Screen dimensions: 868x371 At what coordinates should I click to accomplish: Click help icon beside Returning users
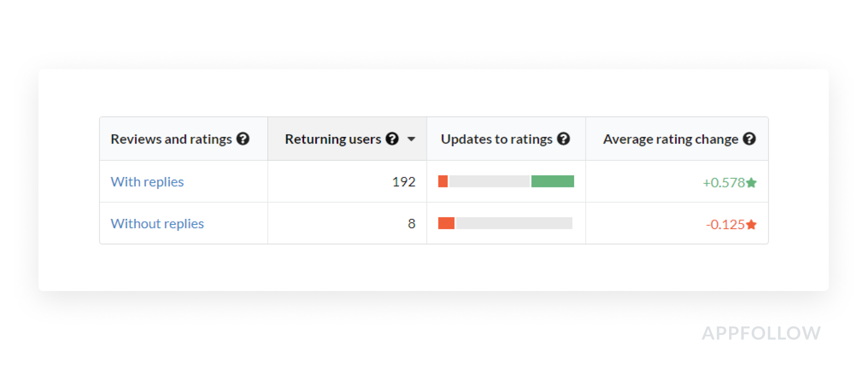pos(392,139)
